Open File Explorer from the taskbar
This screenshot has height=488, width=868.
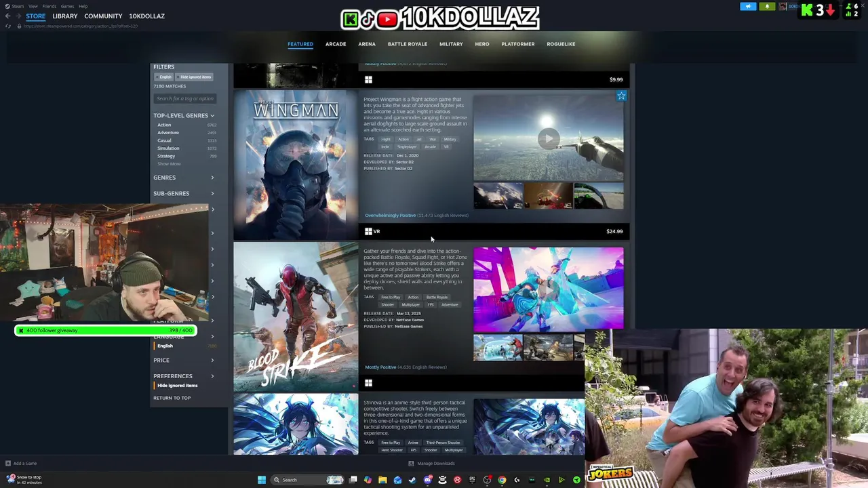pos(382,480)
